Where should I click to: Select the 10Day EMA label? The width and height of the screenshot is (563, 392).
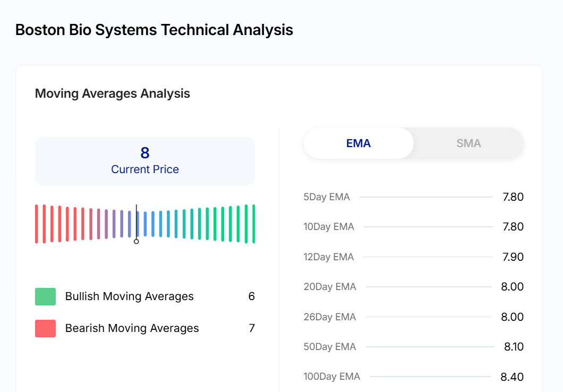point(329,227)
